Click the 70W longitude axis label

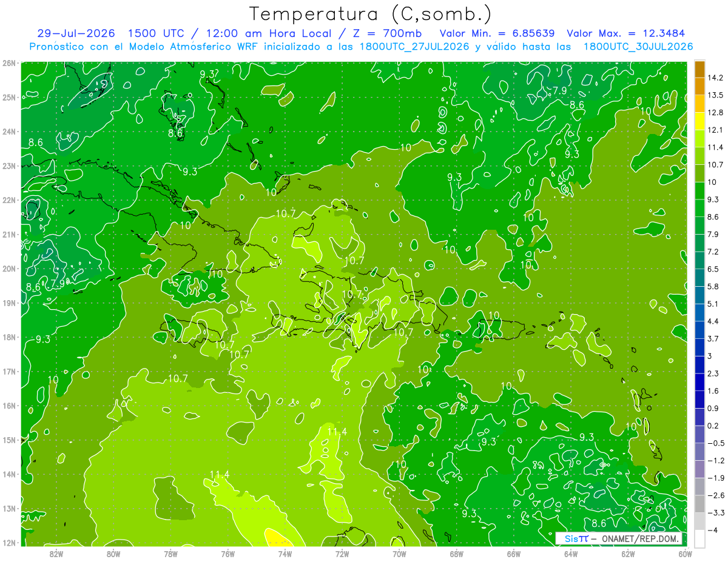(x=399, y=554)
